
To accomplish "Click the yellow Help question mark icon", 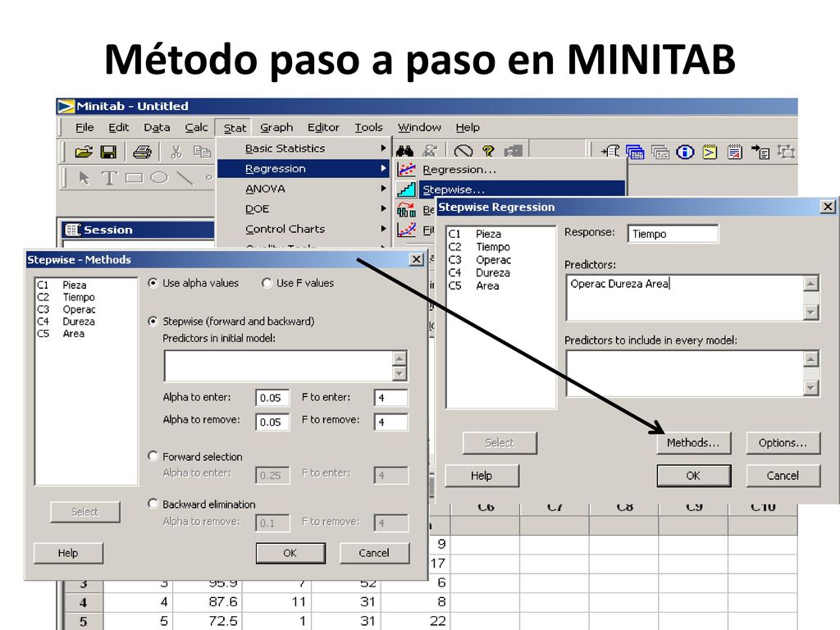I will pyautogui.click(x=488, y=152).
